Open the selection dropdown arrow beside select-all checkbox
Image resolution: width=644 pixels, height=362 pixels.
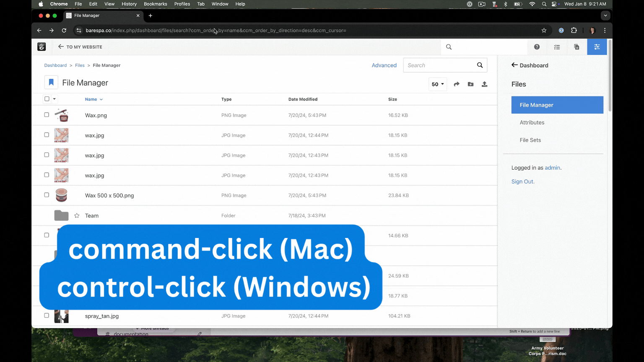point(54,98)
